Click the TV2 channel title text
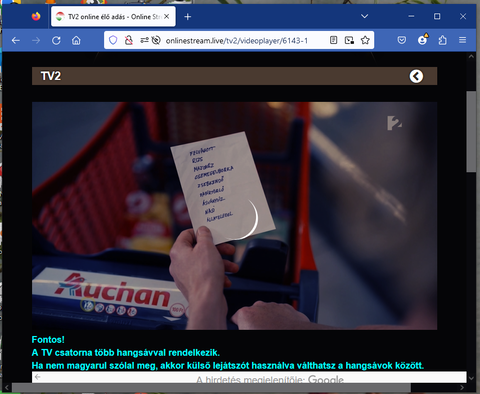Screen dimensions: 480x394 [x=51, y=76]
